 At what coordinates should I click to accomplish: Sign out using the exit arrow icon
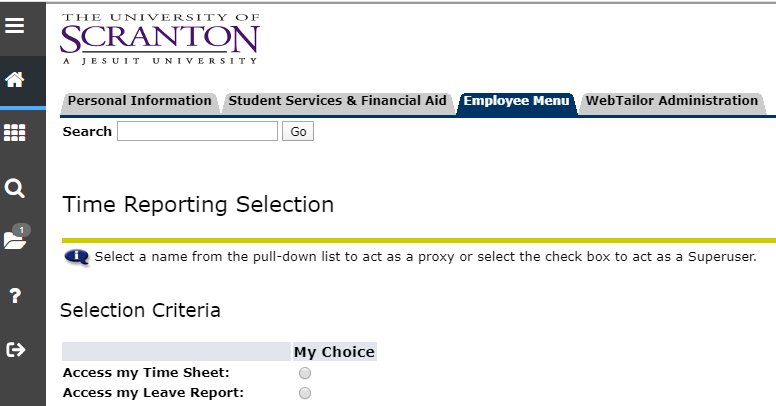(15, 350)
